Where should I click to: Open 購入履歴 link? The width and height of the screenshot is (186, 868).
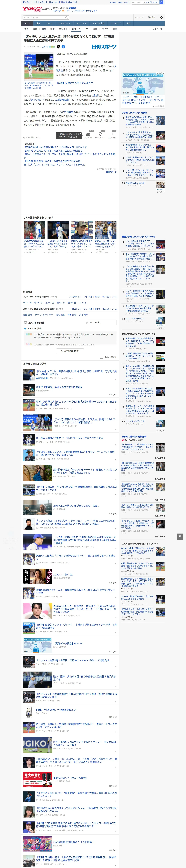152,18
